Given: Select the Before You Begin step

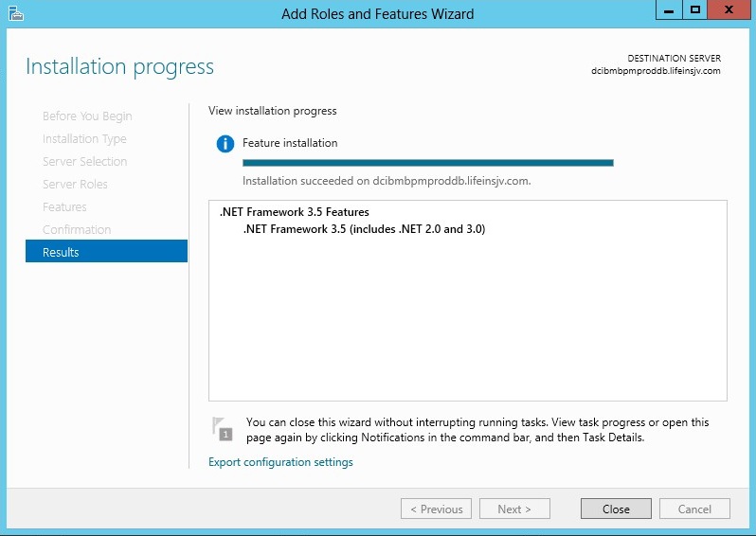Looking at the screenshot, I should 87,116.
